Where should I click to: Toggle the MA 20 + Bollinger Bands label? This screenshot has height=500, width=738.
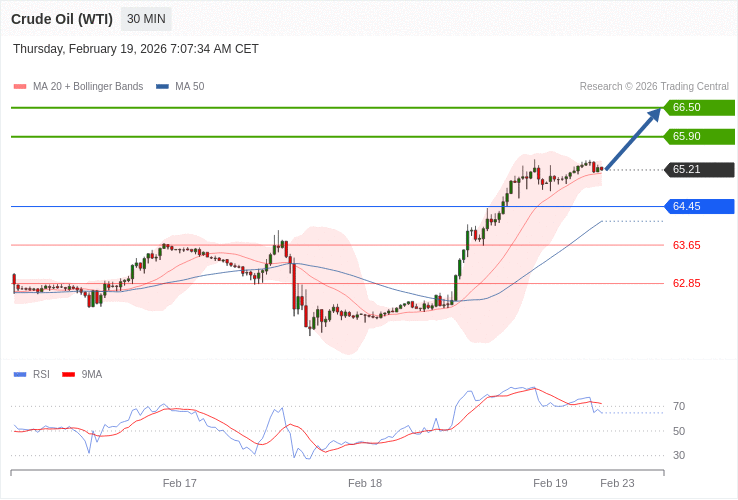point(88,86)
